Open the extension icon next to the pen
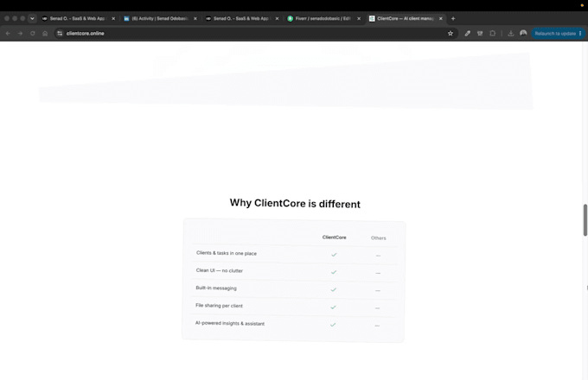This screenshot has height=380, width=588. (x=480, y=34)
